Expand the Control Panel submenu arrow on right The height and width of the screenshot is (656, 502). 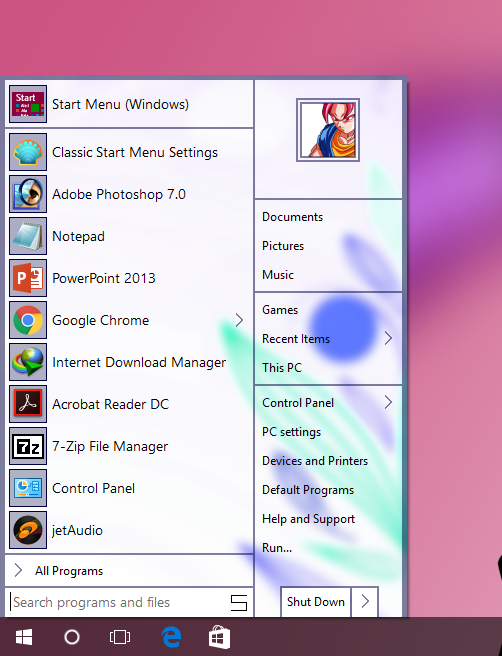pyautogui.click(x=388, y=402)
